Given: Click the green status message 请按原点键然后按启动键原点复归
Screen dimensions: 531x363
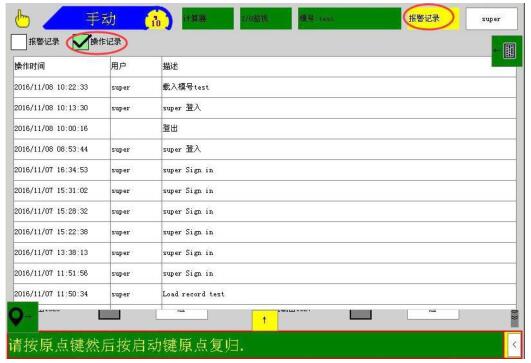Looking at the screenshot, I should 256,345.
